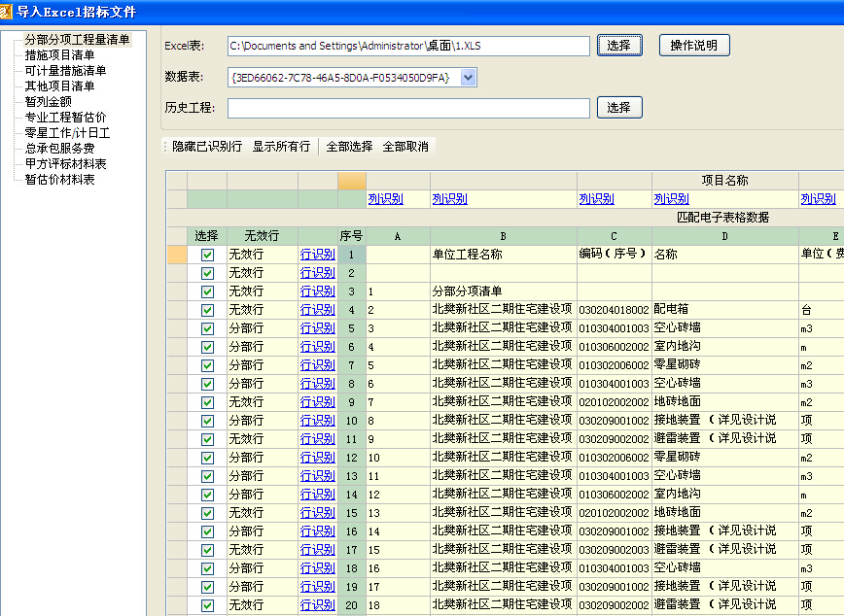Click 列识别 link above column B
The image size is (844, 616).
tap(449, 199)
